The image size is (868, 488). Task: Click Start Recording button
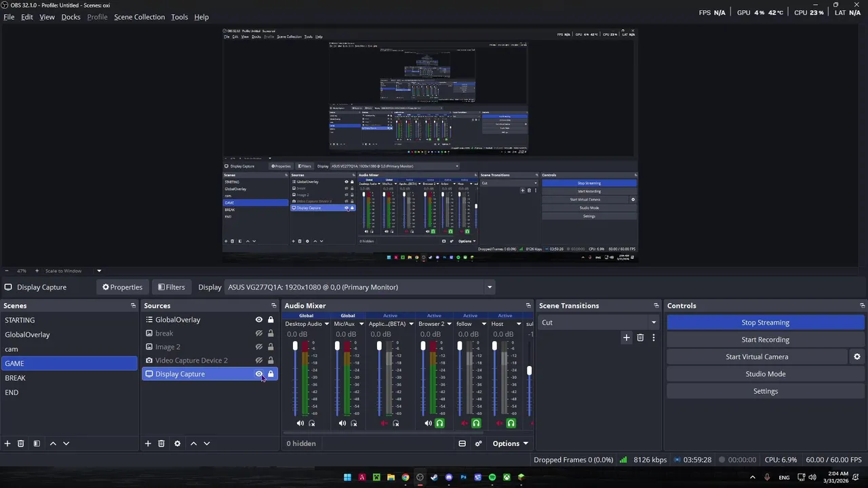[x=765, y=340]
